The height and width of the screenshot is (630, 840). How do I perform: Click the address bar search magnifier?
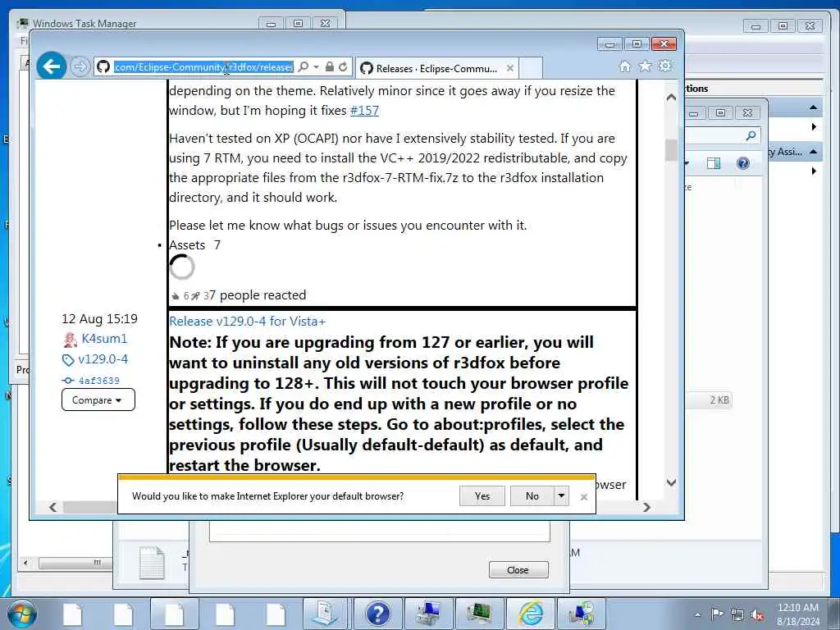[304, 67]
